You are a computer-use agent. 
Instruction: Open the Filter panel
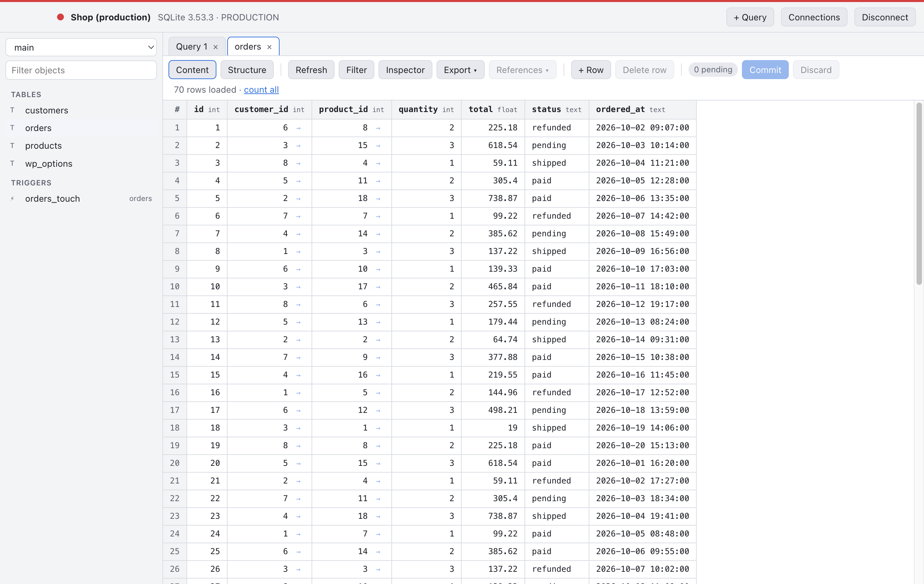coord(356,70)
